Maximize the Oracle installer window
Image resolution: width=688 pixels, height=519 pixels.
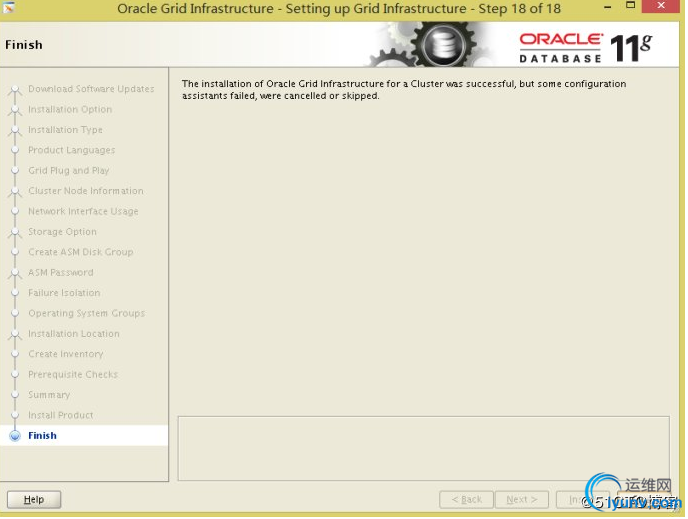(x=631, y=6)
